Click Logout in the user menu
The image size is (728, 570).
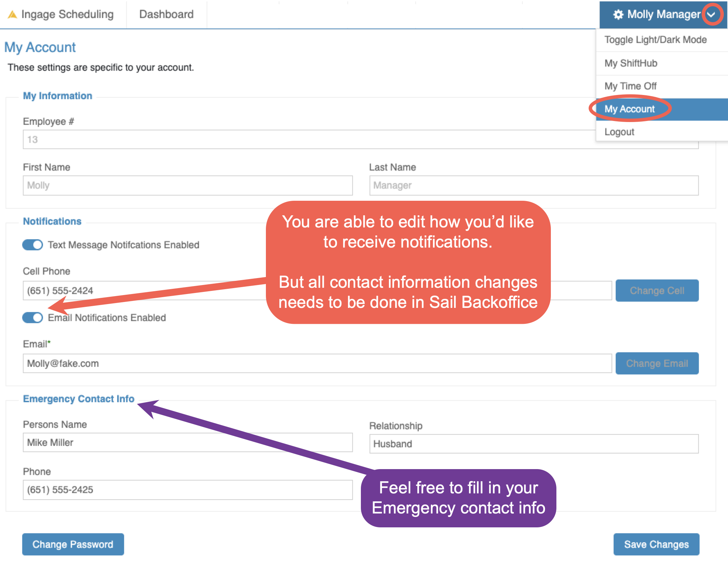point(619,132)
